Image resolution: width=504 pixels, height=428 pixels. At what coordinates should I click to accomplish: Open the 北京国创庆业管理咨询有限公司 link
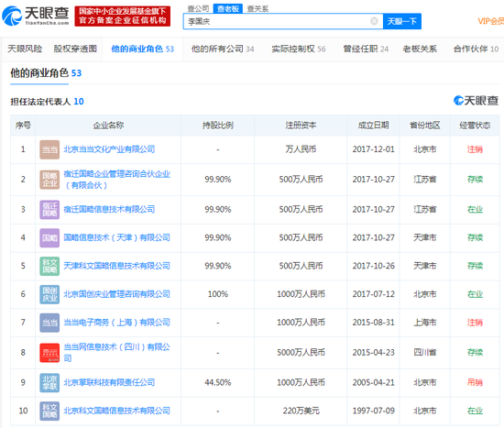pos(116,294)
